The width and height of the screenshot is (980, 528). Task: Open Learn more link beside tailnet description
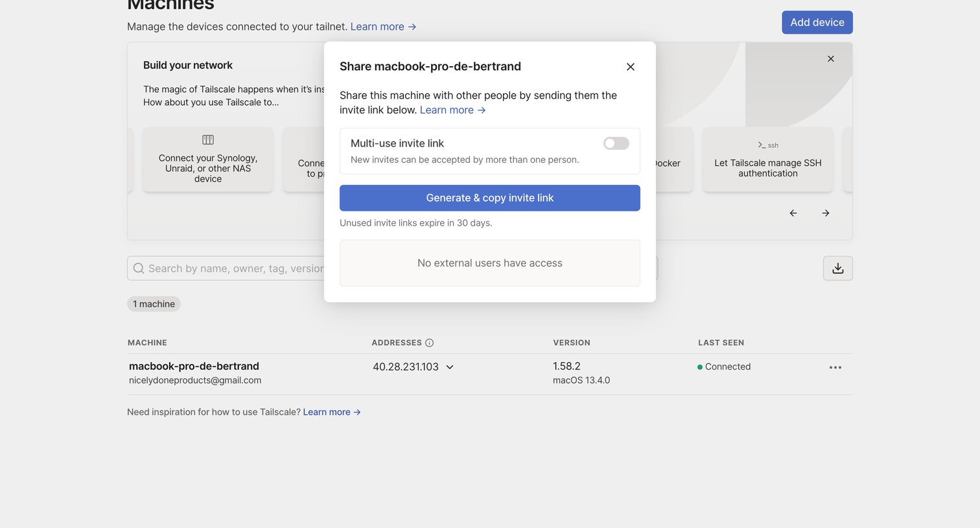[384, 27]
